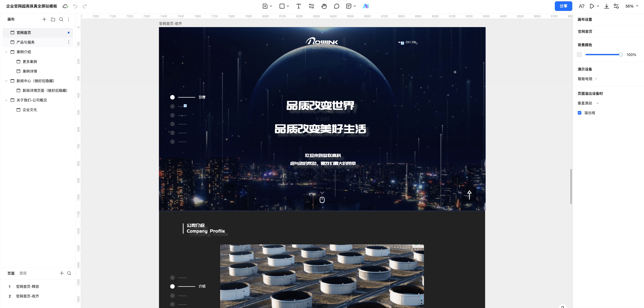Open the 智能电视 device dropdown
The image size is (644, 308).
[587, 79]
